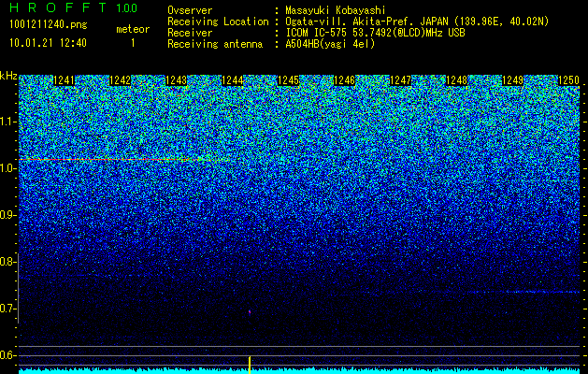Viewport: 588px width, 374px height.
Task: Click the 1244 time marker
Action: point(233,80)
